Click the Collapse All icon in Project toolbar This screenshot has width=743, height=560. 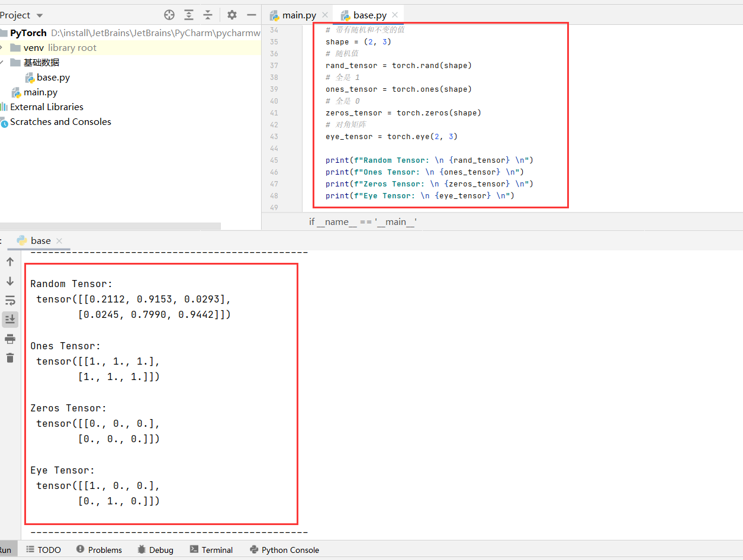point(208,15)
